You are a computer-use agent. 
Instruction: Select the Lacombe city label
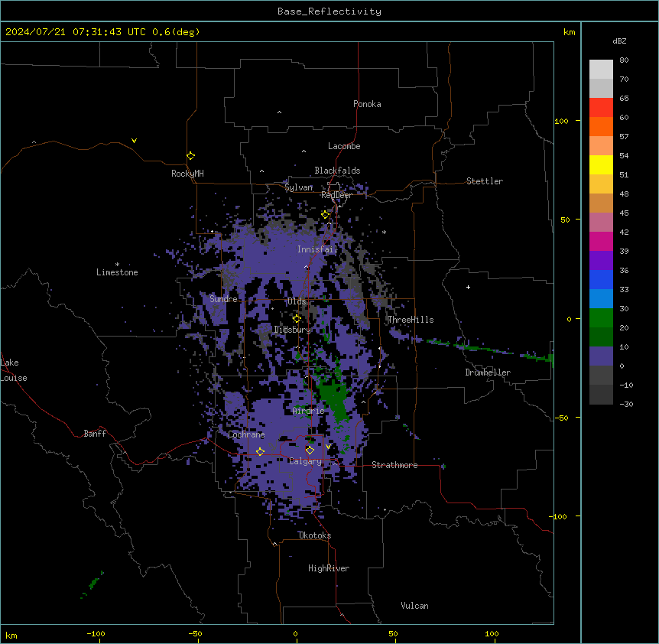(x=344, y=146)
